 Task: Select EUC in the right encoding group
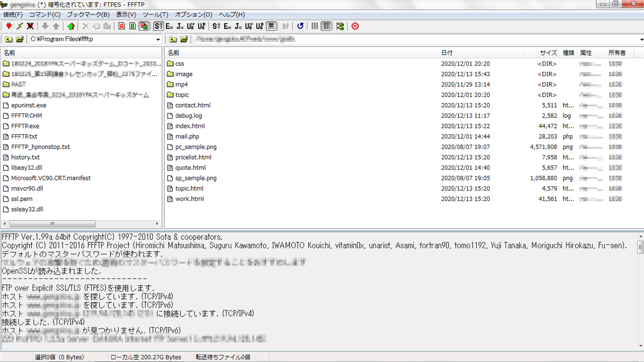(227, 26)
